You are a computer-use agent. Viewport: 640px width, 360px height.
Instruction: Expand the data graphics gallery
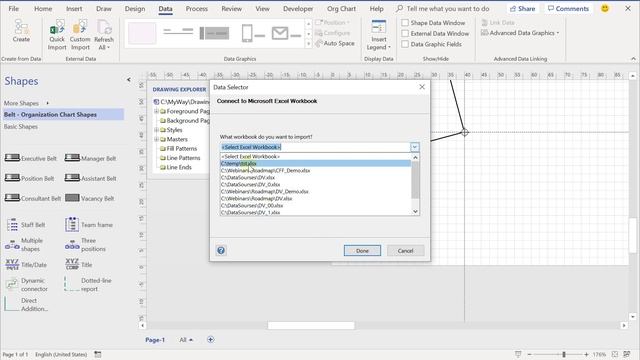pos(309,44)
